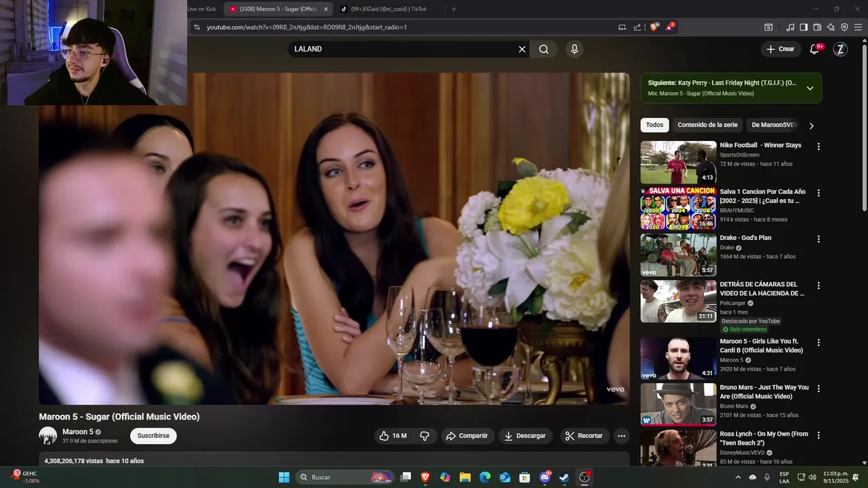Click the Compartir button
This screenshot has height=488, width=868.
pos(467,436)
